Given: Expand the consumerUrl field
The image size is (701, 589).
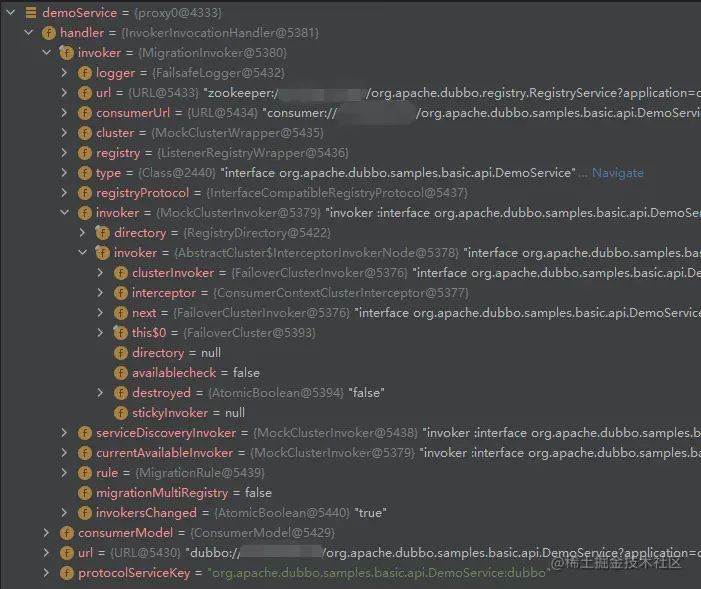Looking at the screenshot, I should click(64, 112).
